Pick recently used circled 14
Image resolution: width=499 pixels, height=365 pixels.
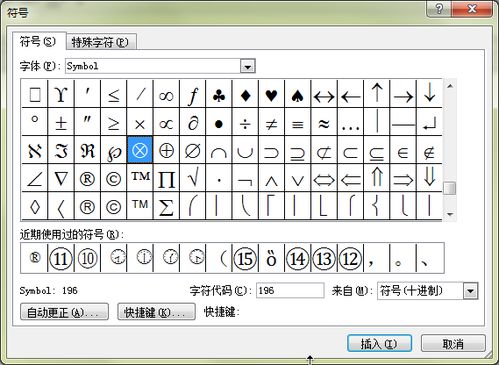pos(298,258)
